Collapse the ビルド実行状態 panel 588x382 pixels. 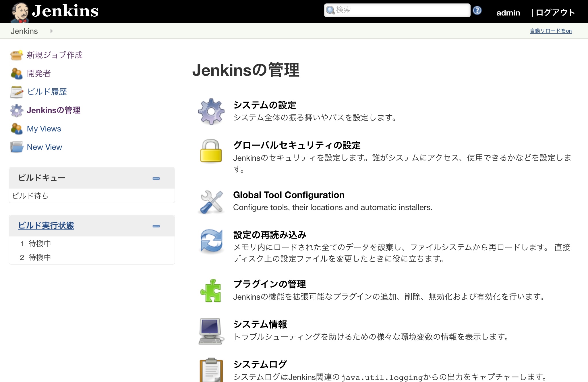tap(156, 226)
